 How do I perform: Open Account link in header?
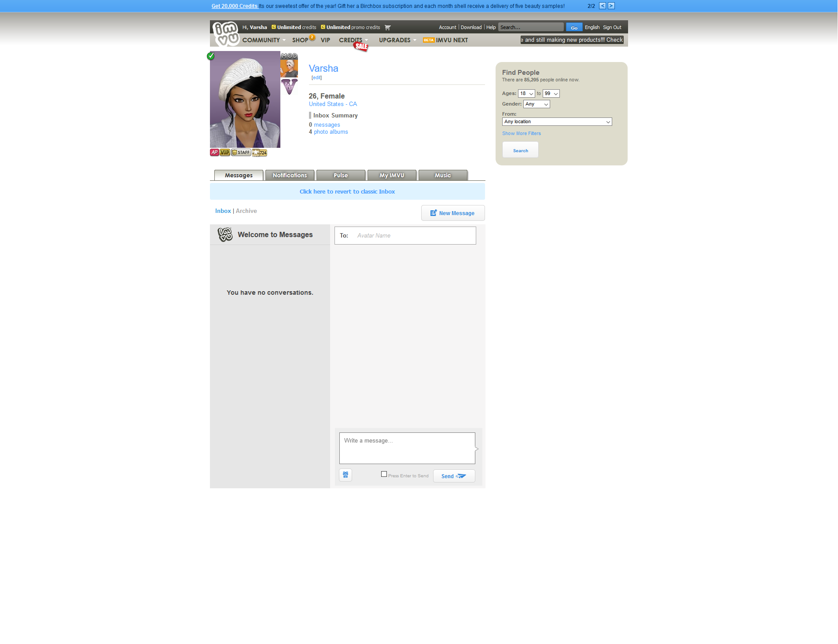(x=448, y=27)
